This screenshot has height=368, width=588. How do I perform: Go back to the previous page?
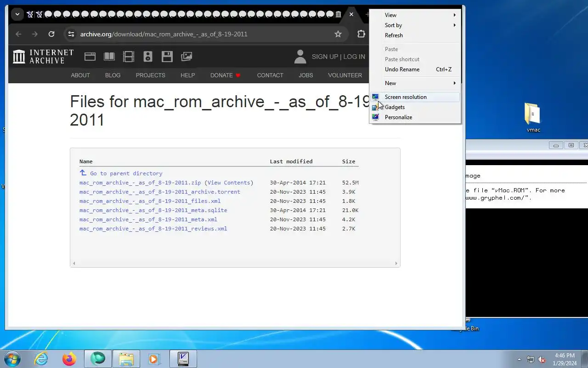tap(18, 34)
